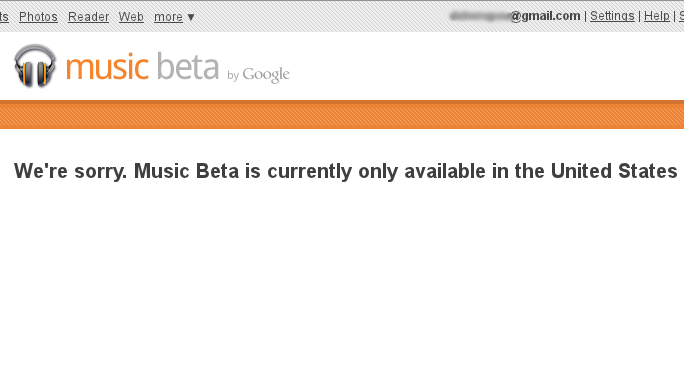Screen dimensions: 684x366
Task: Click the cut-off "ts" link at top-left
Action: [x=4, y=17]
